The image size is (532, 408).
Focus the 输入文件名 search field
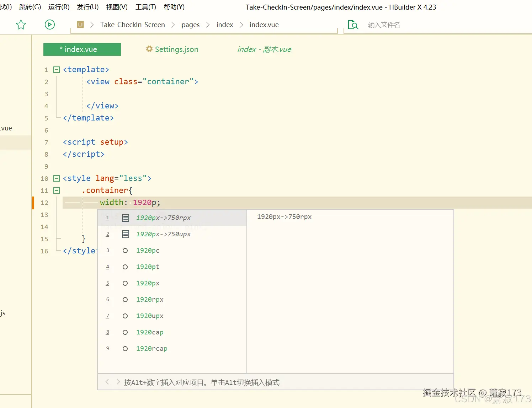384,25
